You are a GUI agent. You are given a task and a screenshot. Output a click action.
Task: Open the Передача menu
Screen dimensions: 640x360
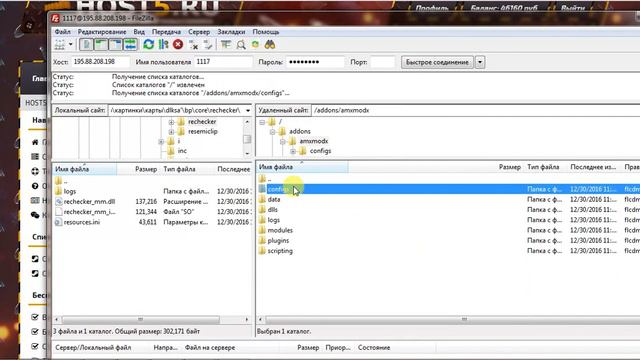(x=167, y=32)
